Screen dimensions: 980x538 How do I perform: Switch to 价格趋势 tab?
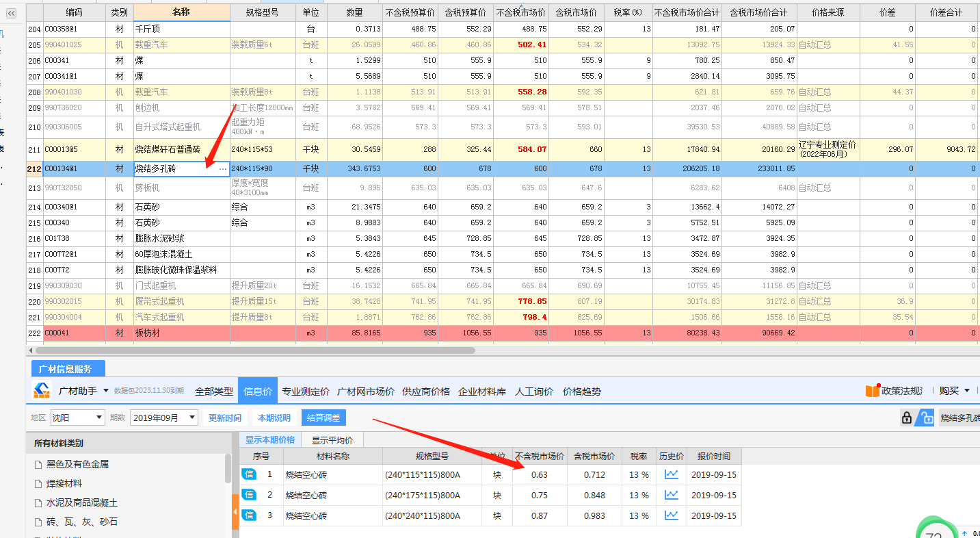[582, 392]
